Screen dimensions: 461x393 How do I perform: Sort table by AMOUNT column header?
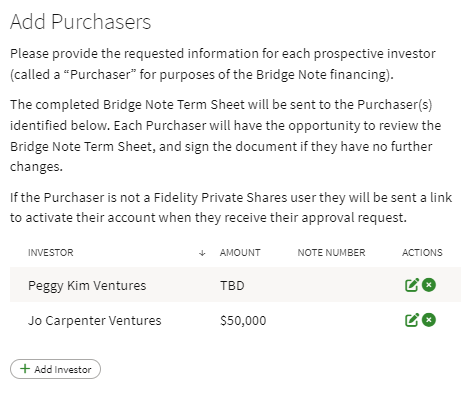[240, 252]
